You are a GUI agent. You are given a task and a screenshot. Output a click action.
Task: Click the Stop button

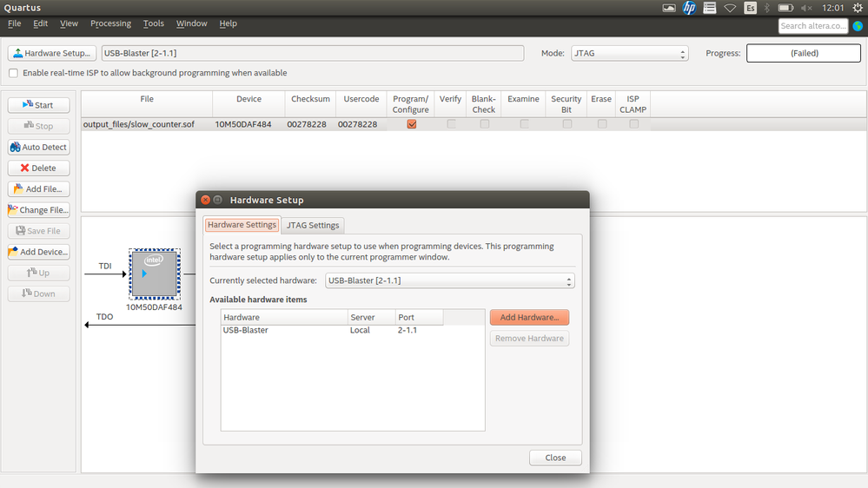click(x=39, y=126)
